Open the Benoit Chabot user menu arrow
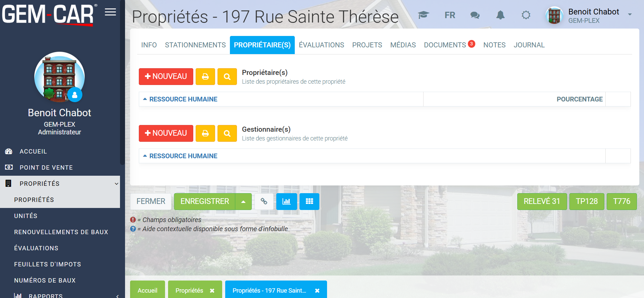Viewport: 644px width, 298px height. (x=630, y=14)
